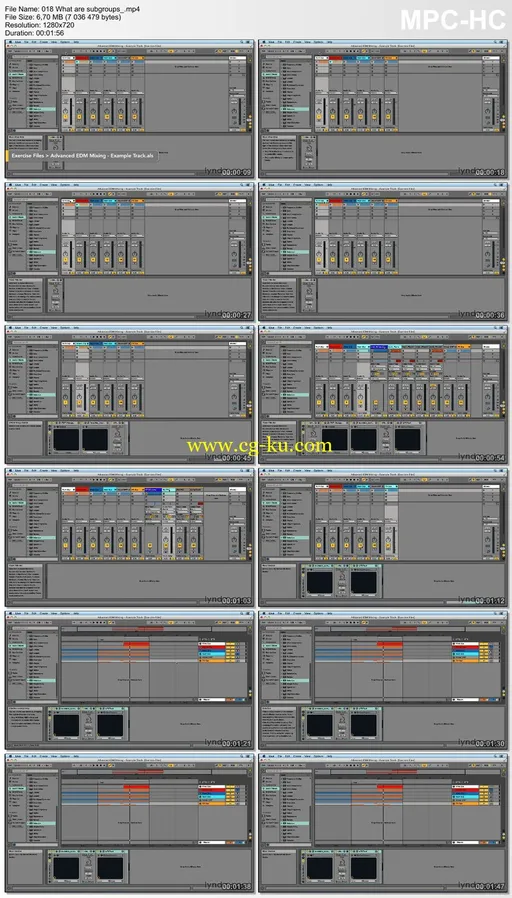Click the MPC-HC logo text
Screen dimensions: 512x898
point(453,20)
